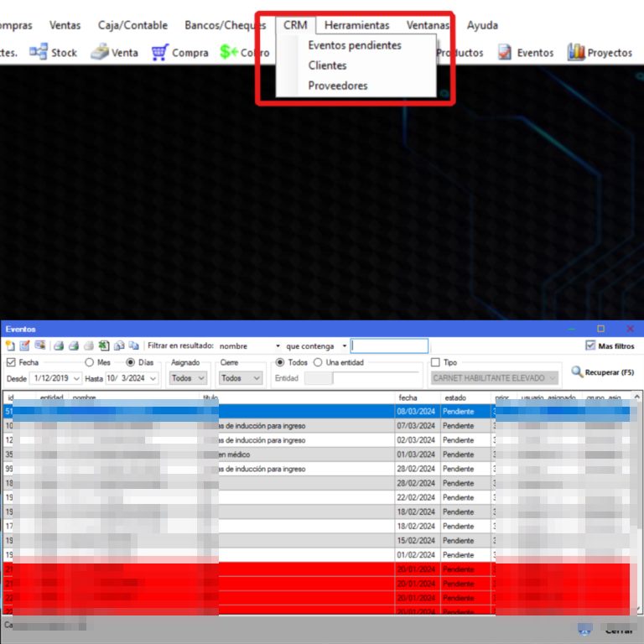This screenshot has height=644, width=644.
Task: Click the view event icon in Eventos toolbar
Action: [x=40, y=345]
